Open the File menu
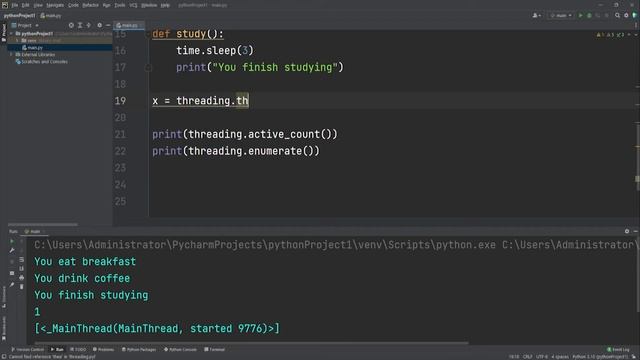 coord(15,5)
